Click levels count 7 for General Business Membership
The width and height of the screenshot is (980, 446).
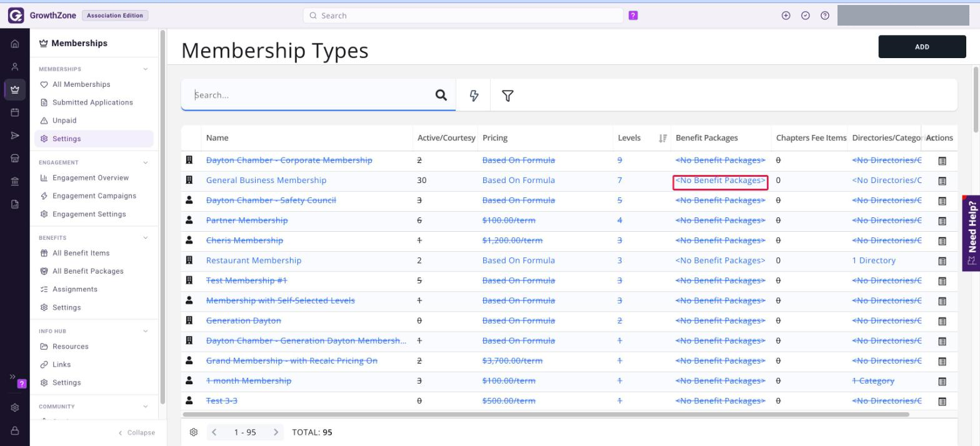620,181
